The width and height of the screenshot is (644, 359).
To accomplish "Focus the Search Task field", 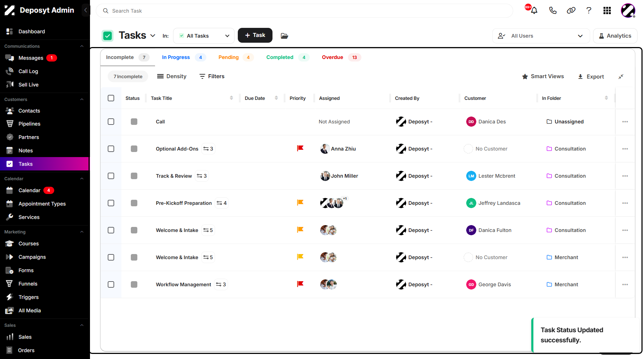I will (304, 11).
